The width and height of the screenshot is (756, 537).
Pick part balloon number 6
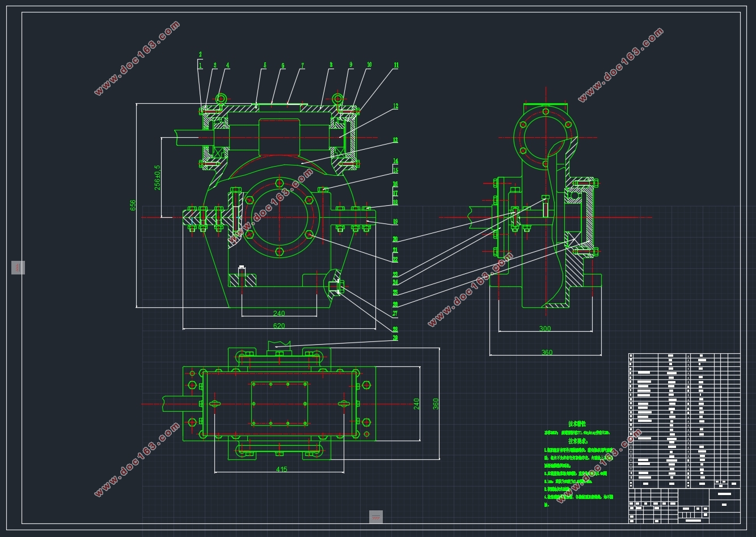coord(282,66)
